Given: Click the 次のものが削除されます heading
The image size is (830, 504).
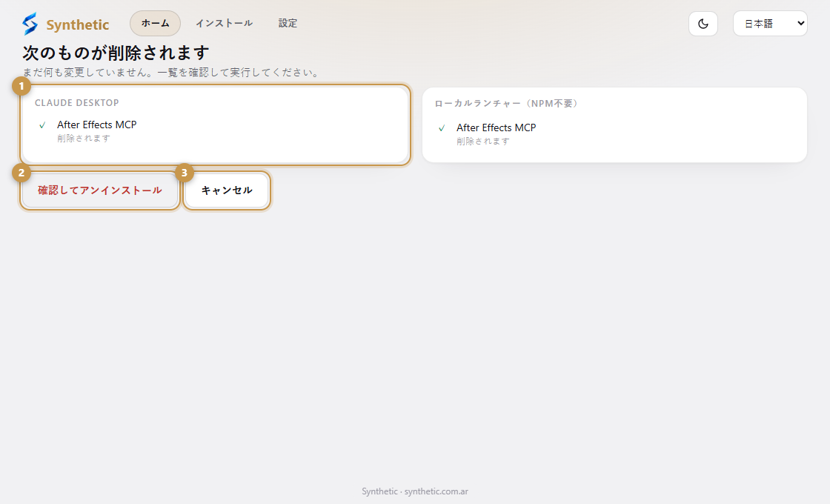Looking at the screenshot, I should click(x=116, y=53).
